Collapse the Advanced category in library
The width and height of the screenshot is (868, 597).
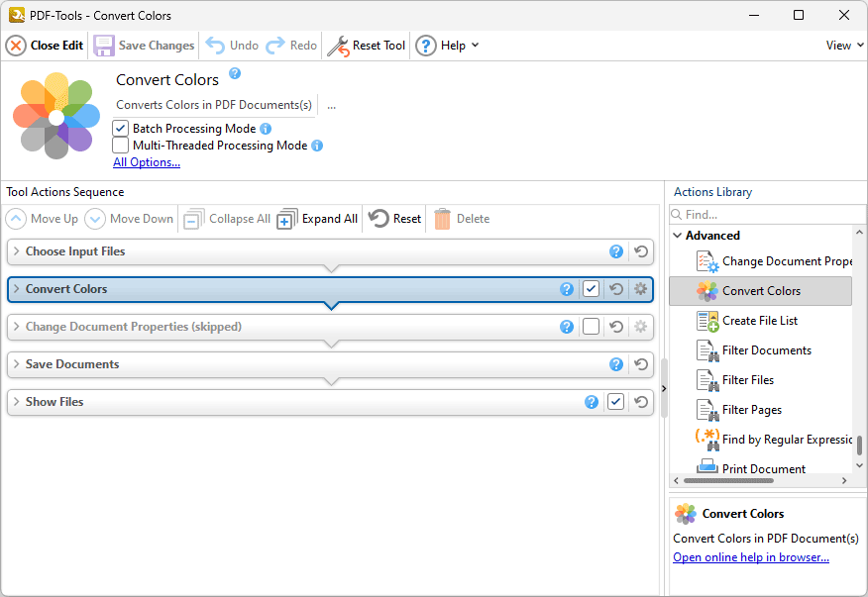pos(677,236)
